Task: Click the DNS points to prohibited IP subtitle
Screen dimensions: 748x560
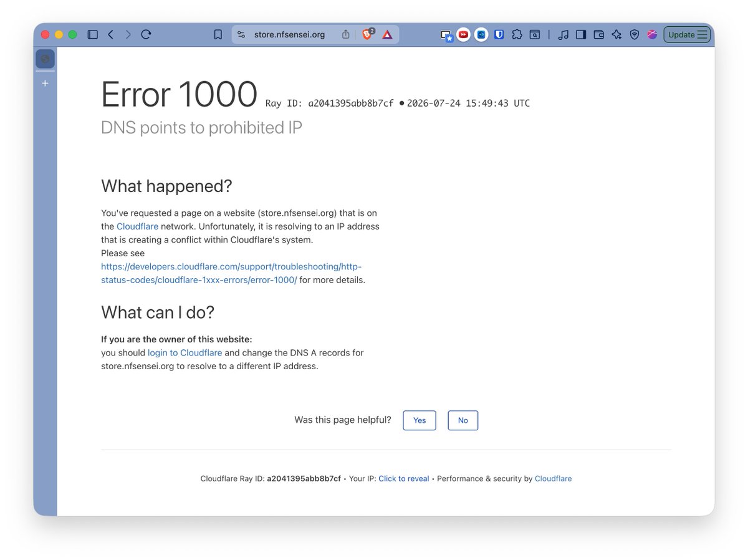Action: click(201, 127)
